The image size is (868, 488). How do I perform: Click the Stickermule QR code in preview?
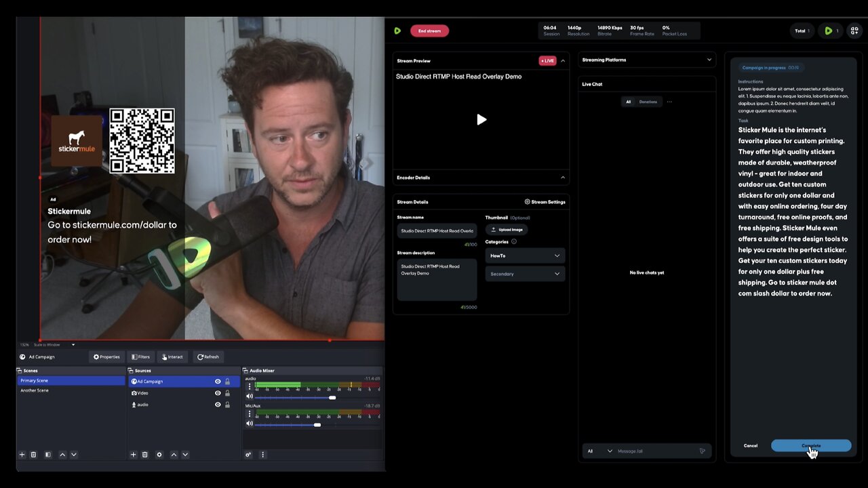142,141
